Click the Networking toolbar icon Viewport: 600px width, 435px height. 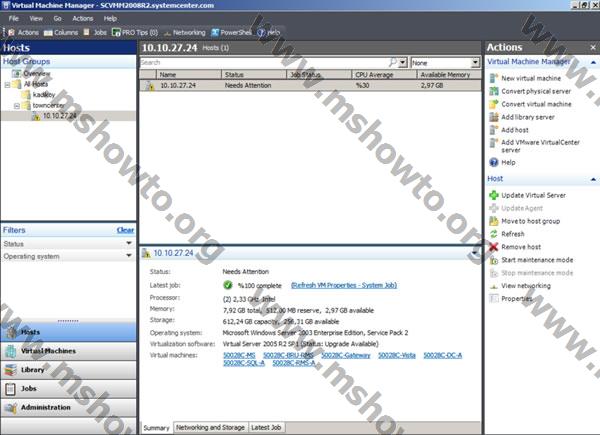coord(167,33)
